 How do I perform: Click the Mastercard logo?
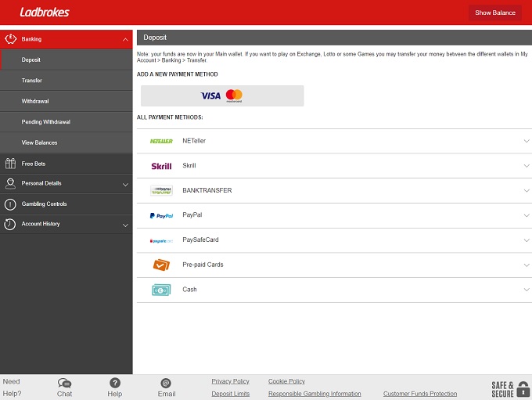(234, 95)
